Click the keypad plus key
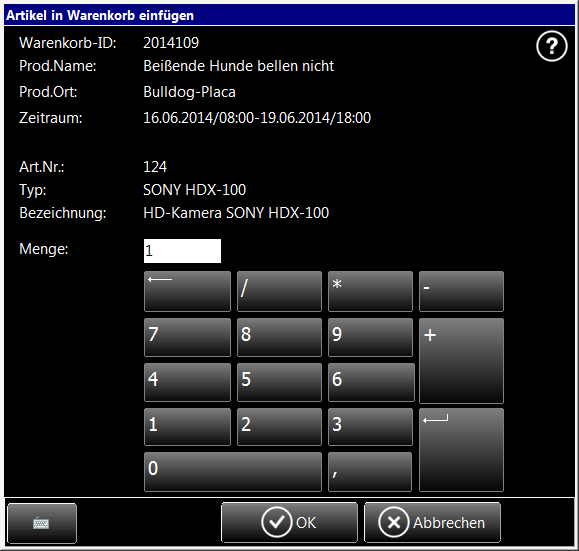The height and width of the screenshot is (551, 579). 461,361
